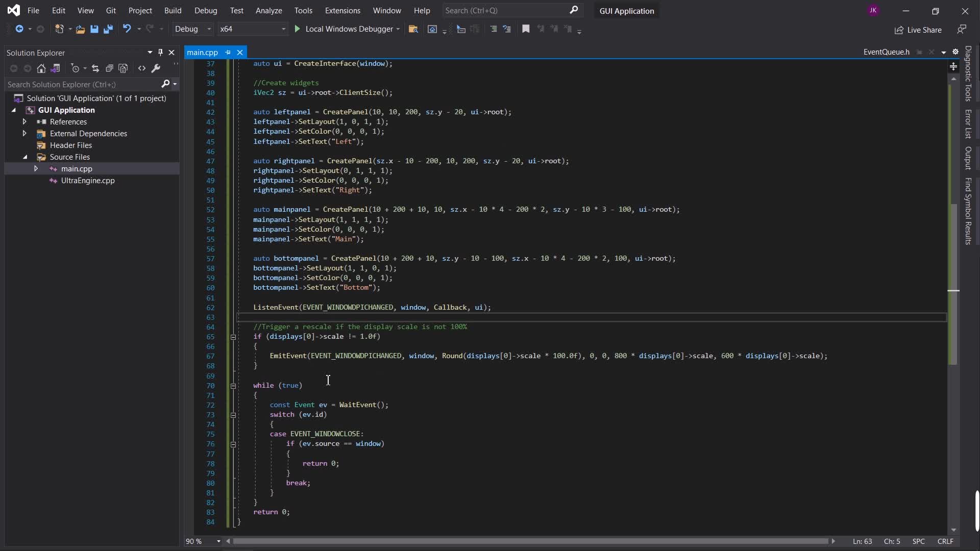Screen dimensions: 980x551
Task: Click the Solution Explorer Home icon
Action: 41,68
